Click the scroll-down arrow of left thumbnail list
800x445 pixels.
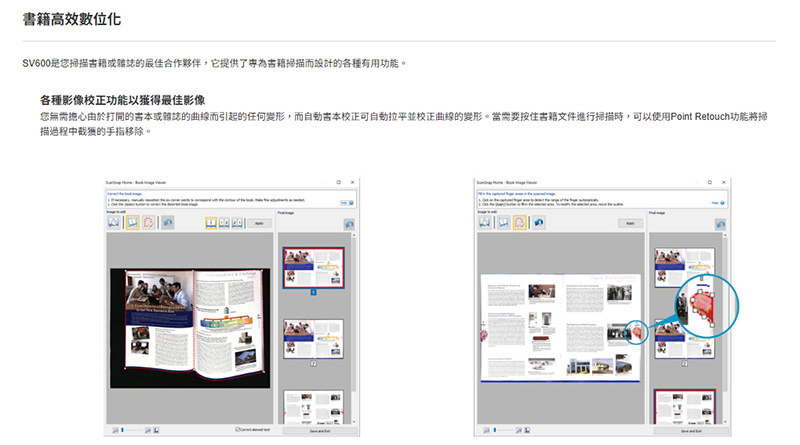(x=354, y=422)
